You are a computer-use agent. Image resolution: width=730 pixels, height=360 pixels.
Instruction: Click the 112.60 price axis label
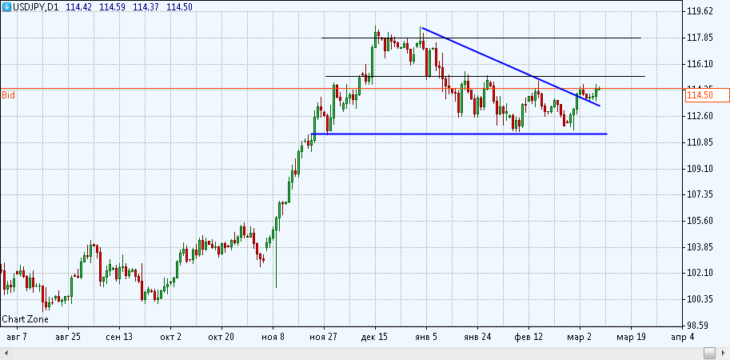click(700, 116)
